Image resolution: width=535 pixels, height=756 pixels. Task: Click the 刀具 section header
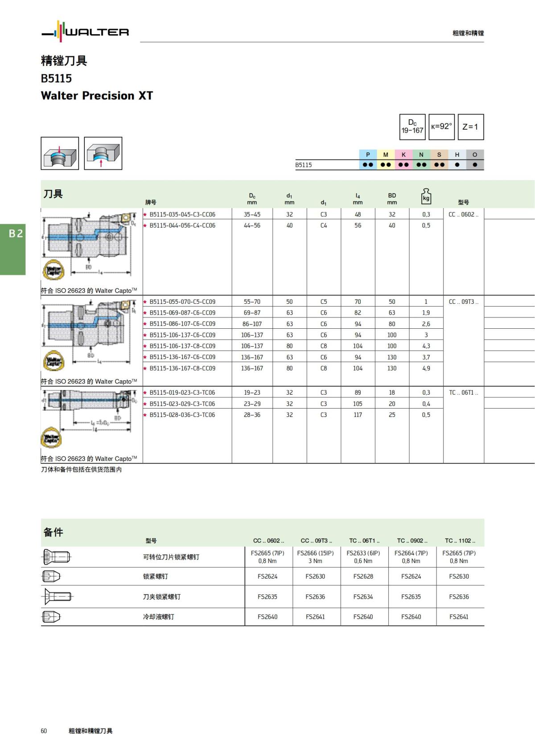[53, 194]
